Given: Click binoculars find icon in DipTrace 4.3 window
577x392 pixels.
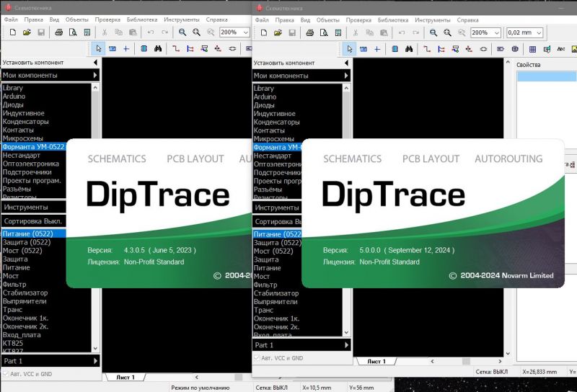Looking at the screenshot, I should point(158,48).
